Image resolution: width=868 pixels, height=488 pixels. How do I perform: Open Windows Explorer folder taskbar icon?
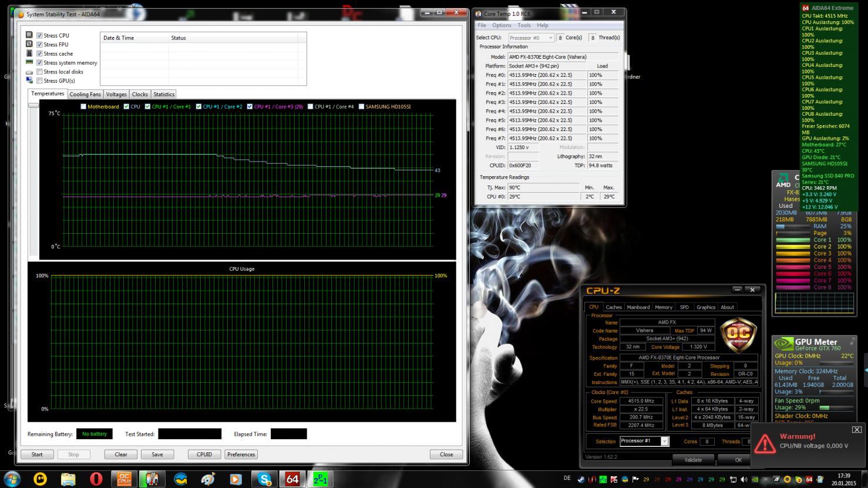pyautogui.click(x=68, y=479)
